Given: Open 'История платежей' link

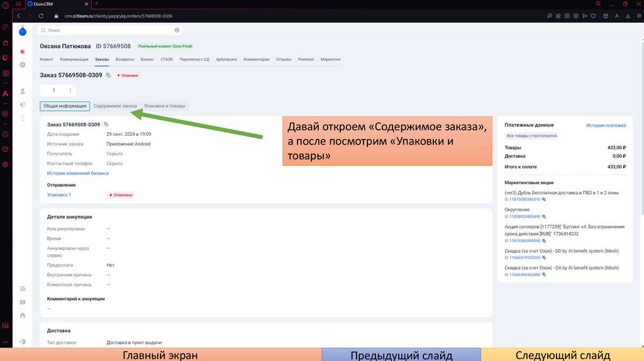Looking at the screenshot, I should click(x=606, y=125).
